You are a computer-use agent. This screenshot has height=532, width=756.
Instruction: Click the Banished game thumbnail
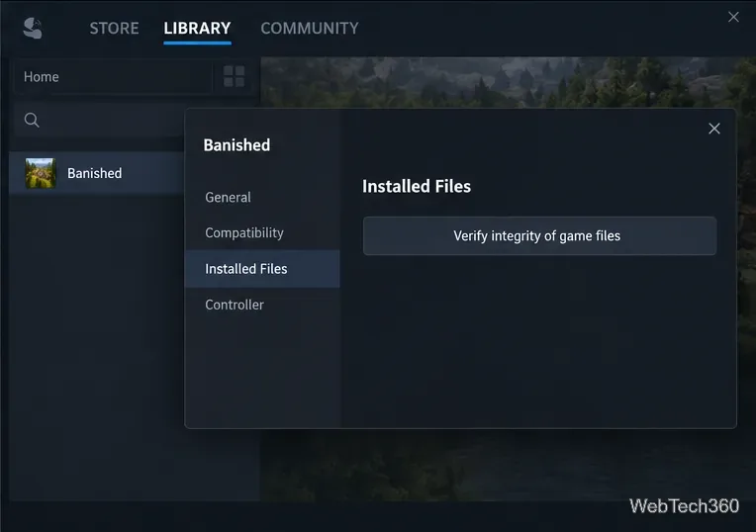[41, 173]
